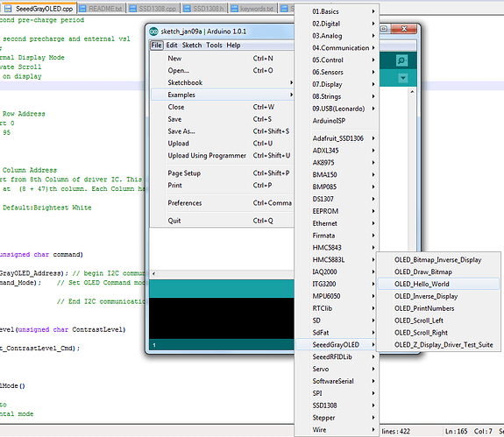This screenshot has height=437, width=504.
Task: Expand 03.Analog examples submenu
Action: point(337,36)
